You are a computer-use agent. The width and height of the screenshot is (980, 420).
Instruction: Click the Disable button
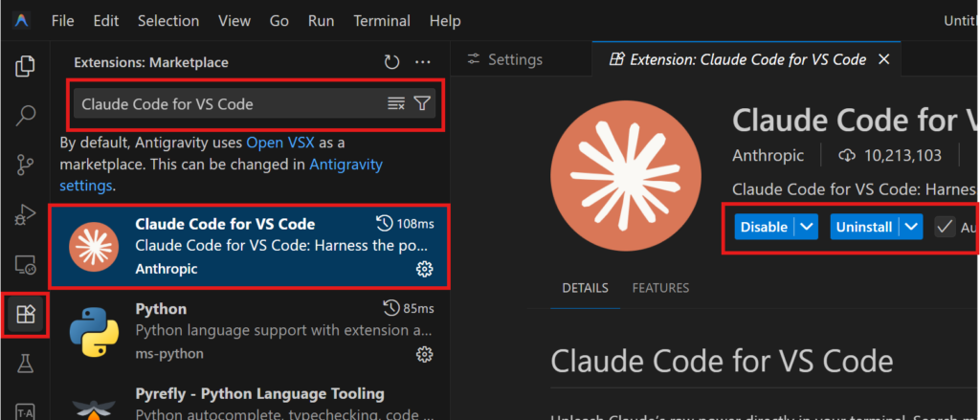pos(764,227)
